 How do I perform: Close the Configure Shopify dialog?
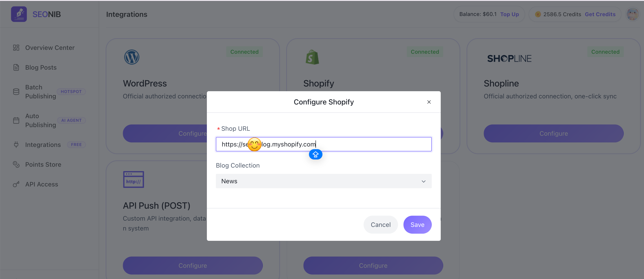point(429,102)
